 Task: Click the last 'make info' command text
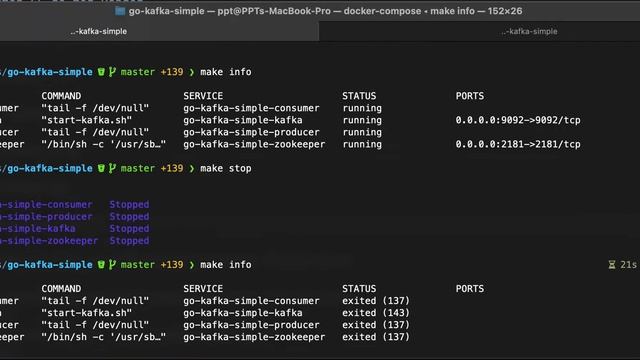coord(226,265)
